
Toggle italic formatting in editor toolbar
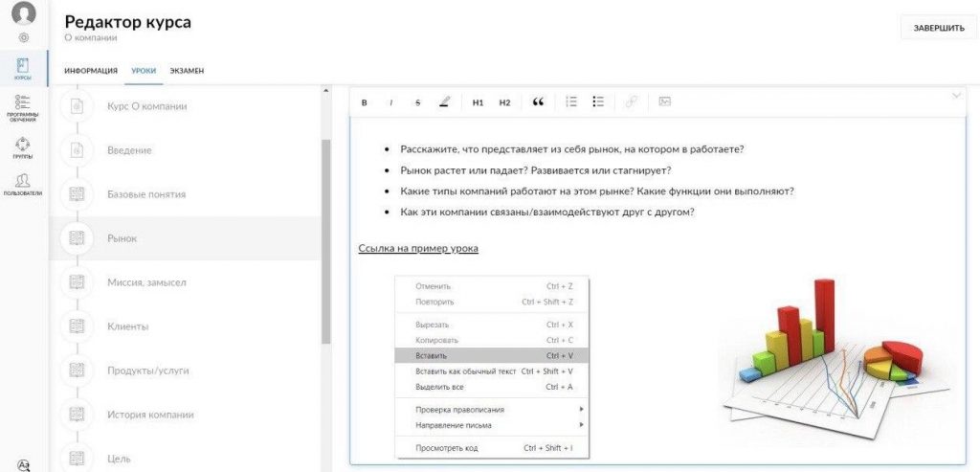(x=391, y=102)
